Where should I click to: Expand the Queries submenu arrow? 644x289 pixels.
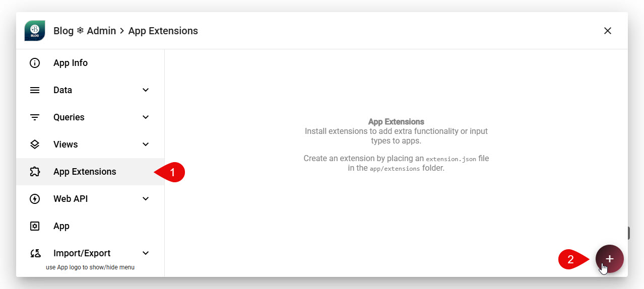pyautogui.click(x=146, y=117)
